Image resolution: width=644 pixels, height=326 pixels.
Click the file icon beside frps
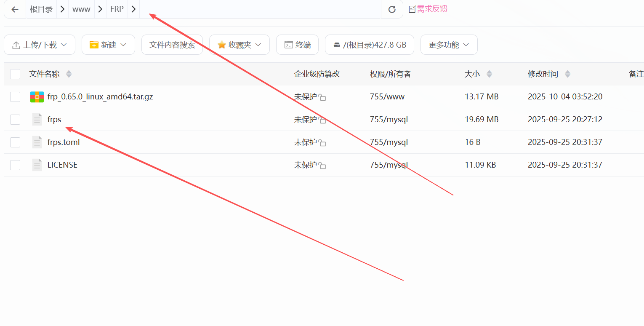point(37,119)
